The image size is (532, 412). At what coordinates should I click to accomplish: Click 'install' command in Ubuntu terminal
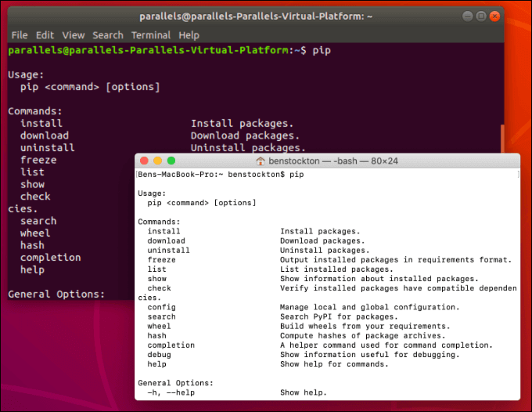41,123
